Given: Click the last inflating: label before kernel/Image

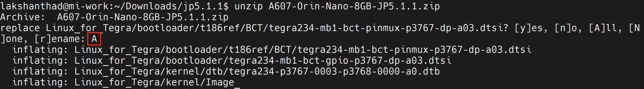Looking at the screenshot, I should click(40, 82).
